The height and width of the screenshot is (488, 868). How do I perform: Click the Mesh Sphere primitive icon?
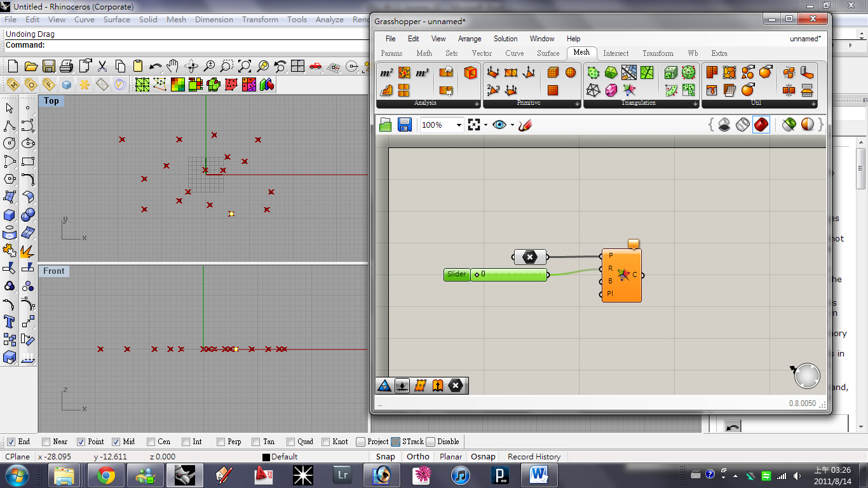coord(571,72)
